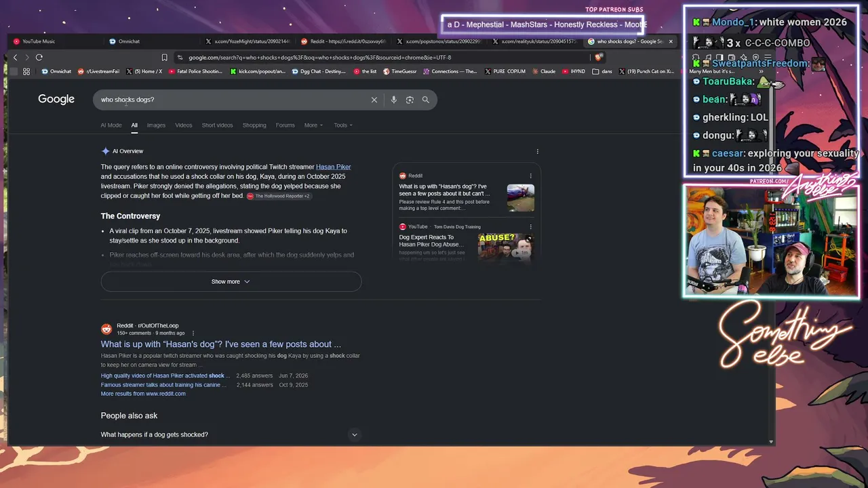Switch to the YouTube Music tab
This screenshot has width=868, height=488.
[x=54, y=41]
